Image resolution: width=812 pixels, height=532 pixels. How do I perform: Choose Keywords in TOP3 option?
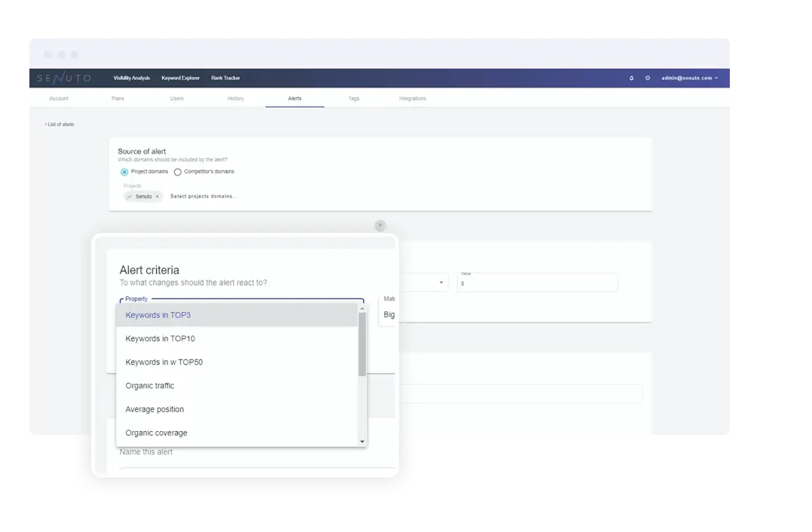tap(237, 315)
